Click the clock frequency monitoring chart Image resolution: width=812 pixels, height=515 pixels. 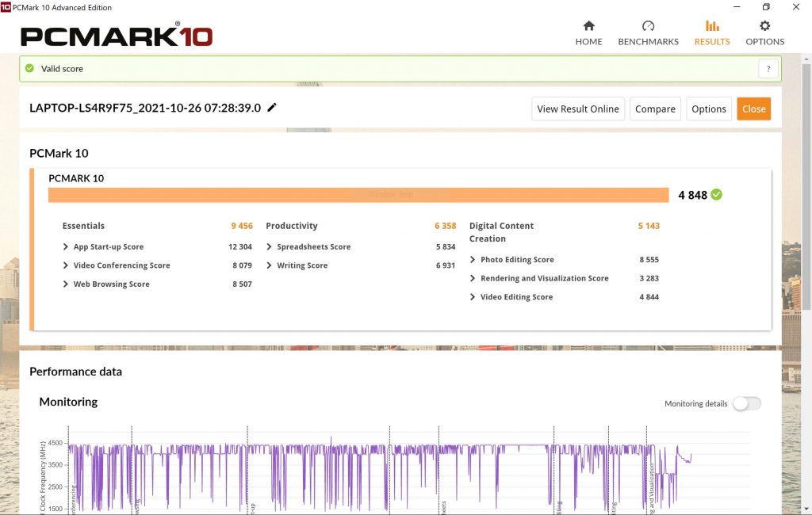pos(393,470)
